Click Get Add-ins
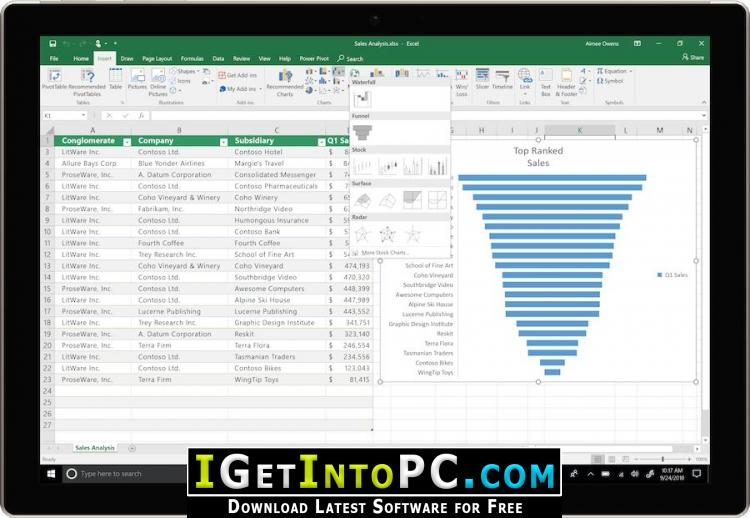The image size is (750, 518). [x=238, y=75]
